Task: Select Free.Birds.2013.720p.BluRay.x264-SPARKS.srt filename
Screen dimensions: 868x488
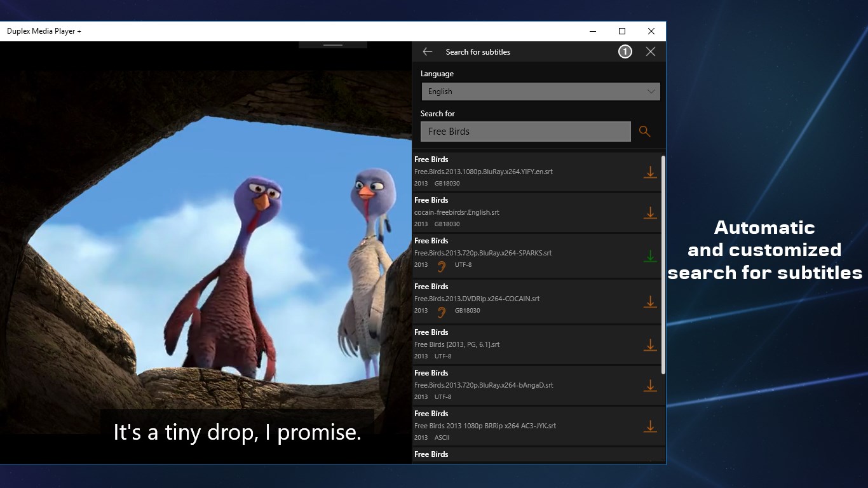Action: 483,253
